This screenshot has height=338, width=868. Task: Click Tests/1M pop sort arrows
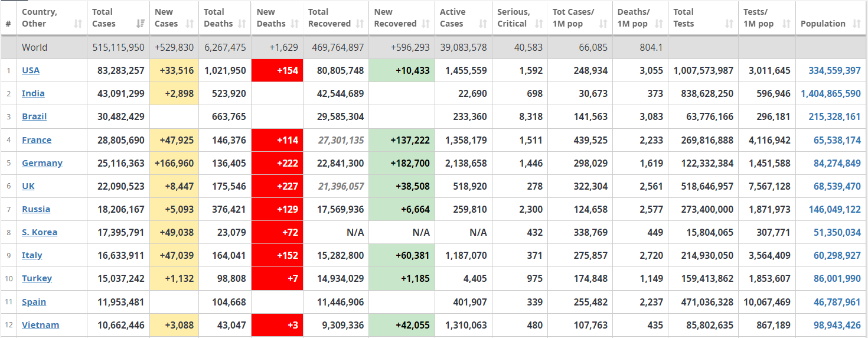pyautogui.click(x=786, y=24)
